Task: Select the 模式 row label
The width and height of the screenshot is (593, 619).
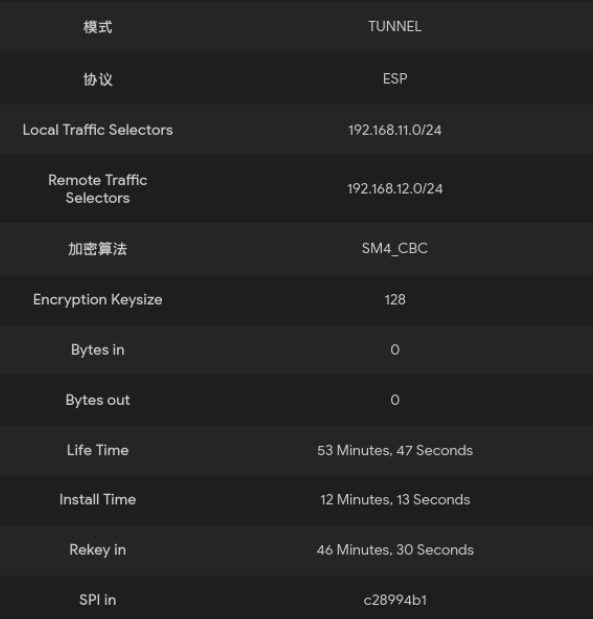Action: tap(98, 27)
